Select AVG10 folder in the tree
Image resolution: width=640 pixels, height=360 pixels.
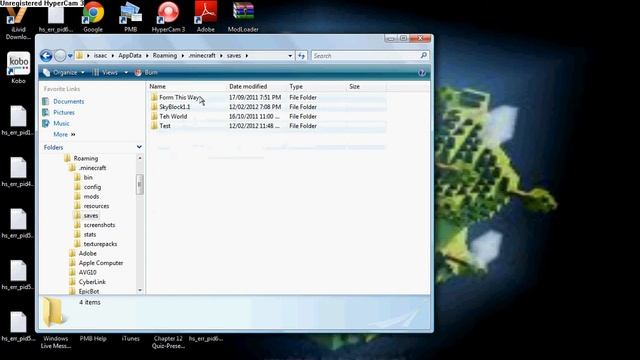(x=87, y=273)
